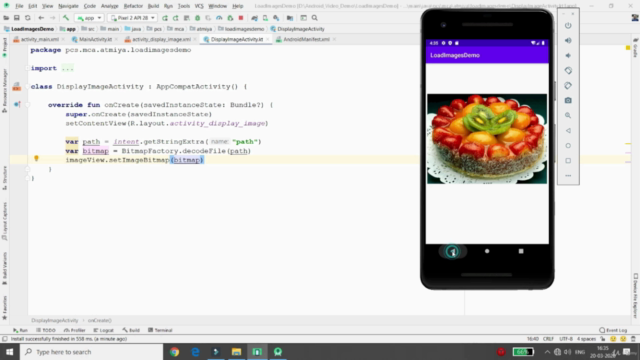Click the Sync/refresh toolbar icon
The width and height of the screenshot is (640, 360).
coord(28,18)
